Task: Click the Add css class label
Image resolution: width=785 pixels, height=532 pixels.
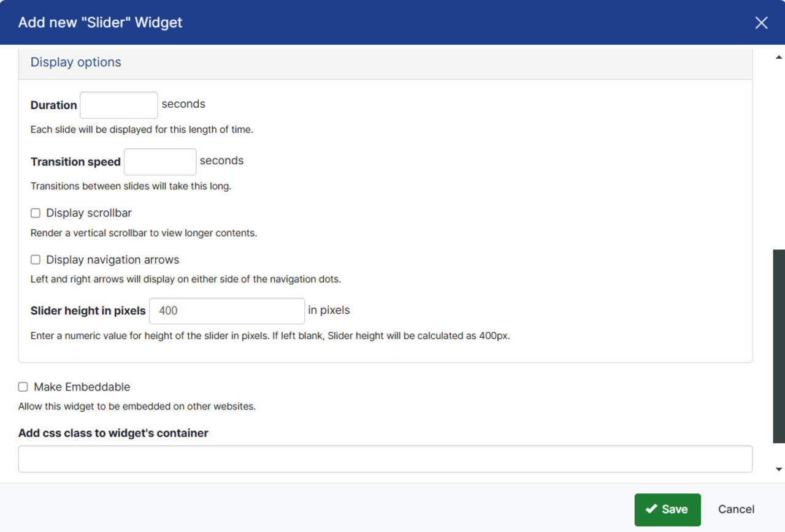Action: [x=113, y=433]
